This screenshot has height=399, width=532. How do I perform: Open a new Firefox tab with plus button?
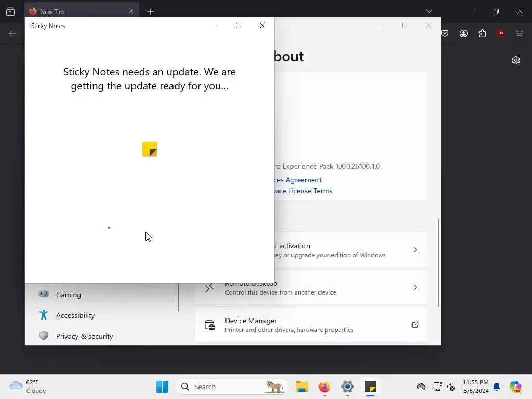click(x=150, y=12)
